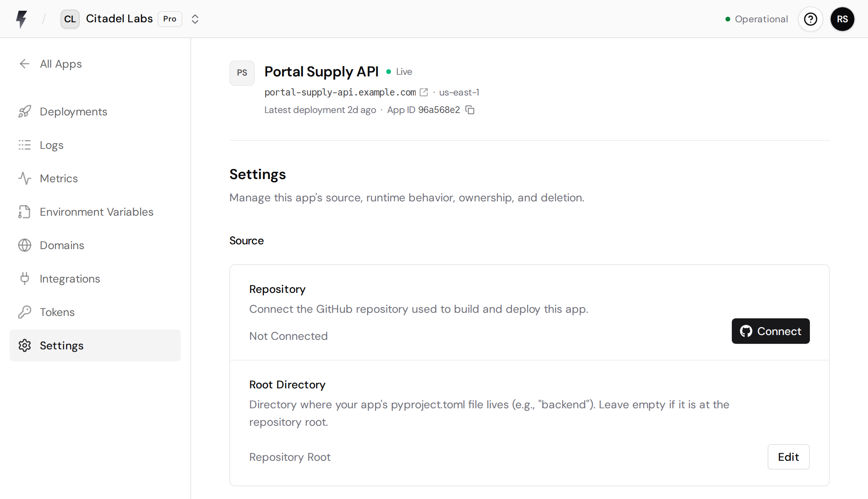Select Settings in the sidebar
The width and height of the screenshot is (868, 499).
coord(95,345)
